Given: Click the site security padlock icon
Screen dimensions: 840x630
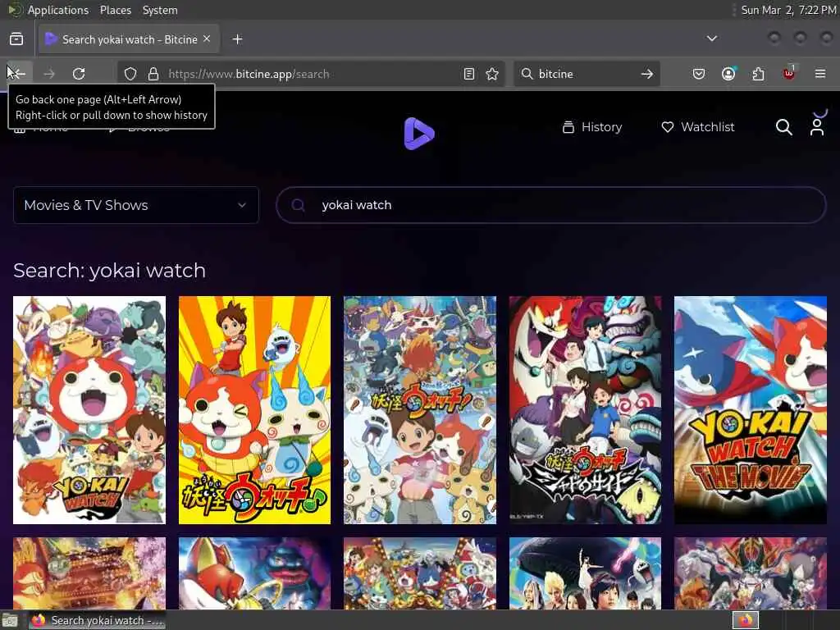Looking at the screenshot, I should tap(153, 74).
